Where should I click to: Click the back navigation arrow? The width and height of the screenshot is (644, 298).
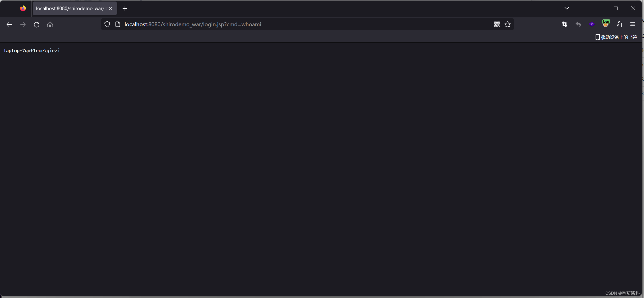pos(9,24)
